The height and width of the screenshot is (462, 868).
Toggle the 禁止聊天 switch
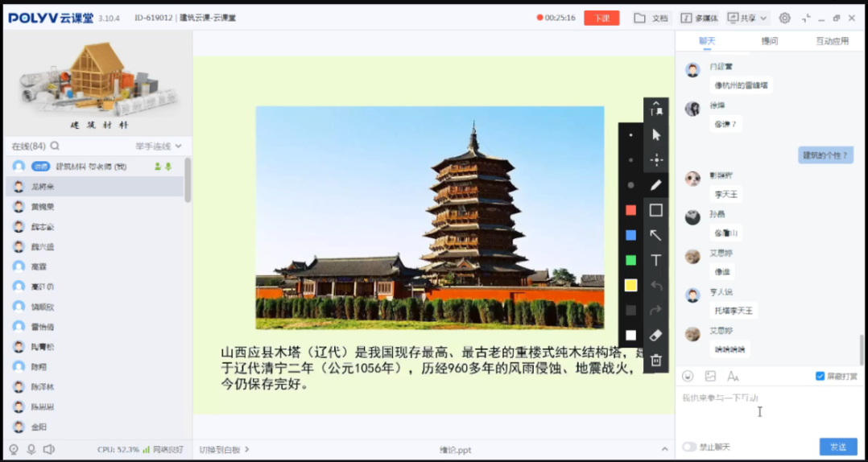click(x=689, y=447)
